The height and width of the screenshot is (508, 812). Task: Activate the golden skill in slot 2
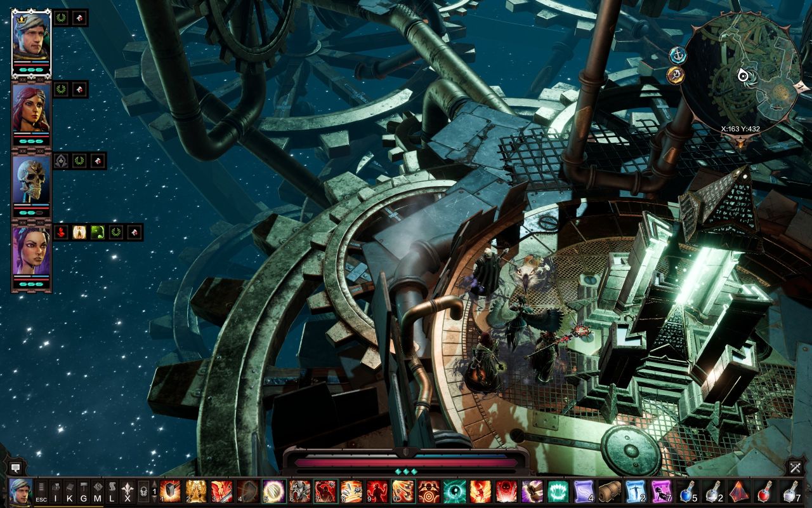[196, 491]
